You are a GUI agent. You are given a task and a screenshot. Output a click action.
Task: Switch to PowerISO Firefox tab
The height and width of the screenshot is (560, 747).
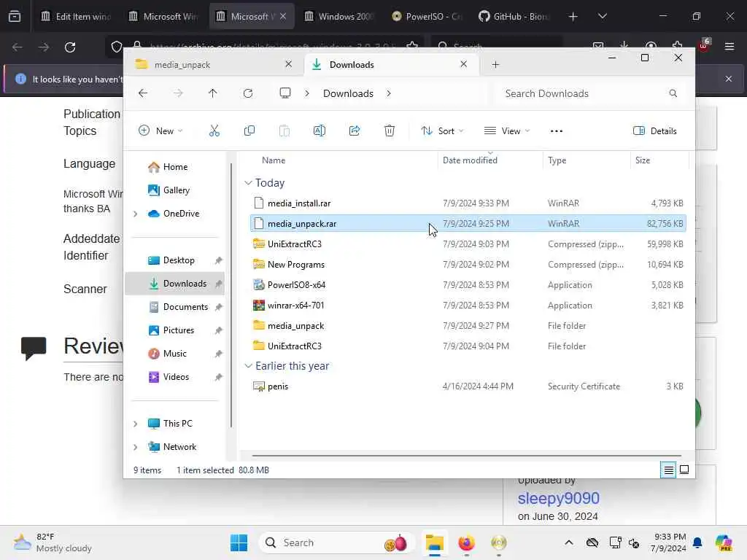coord(427,16)
